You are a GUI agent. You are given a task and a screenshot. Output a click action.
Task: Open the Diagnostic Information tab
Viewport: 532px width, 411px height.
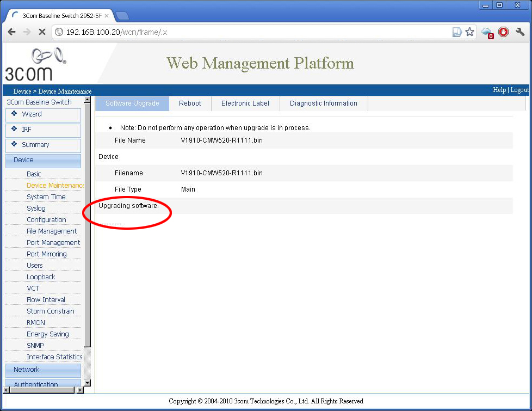click(x=324, y=103)
